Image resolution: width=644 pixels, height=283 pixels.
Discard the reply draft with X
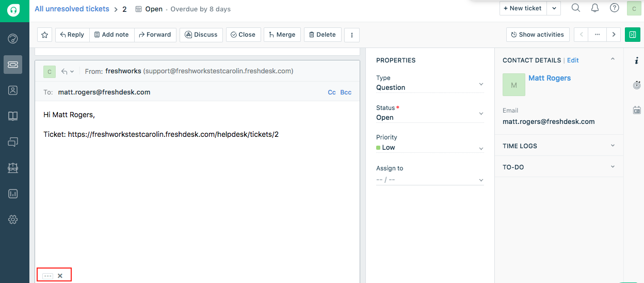(x=60, y=276)
